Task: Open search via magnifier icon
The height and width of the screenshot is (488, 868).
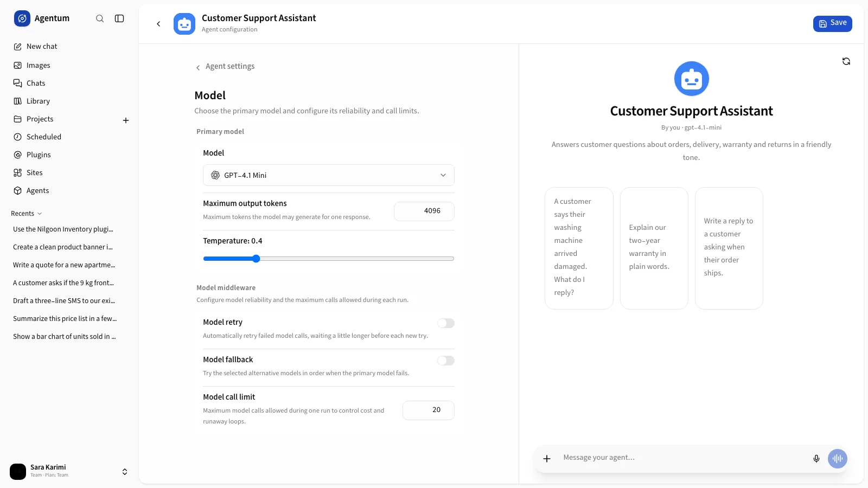Action: [100, 18]
